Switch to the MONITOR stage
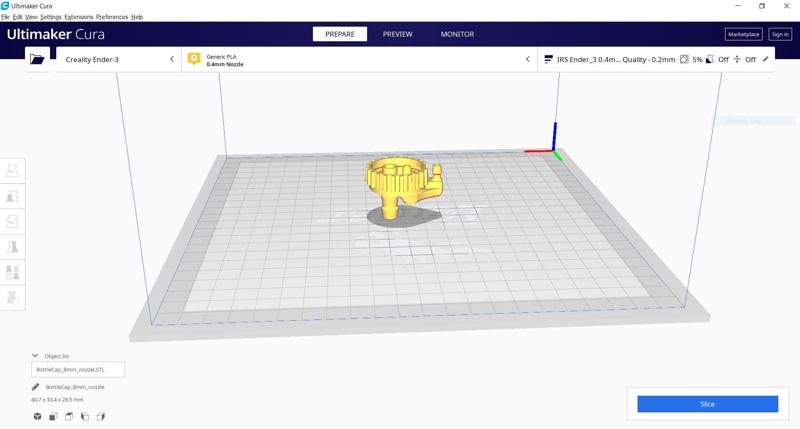 coord(457,34)
